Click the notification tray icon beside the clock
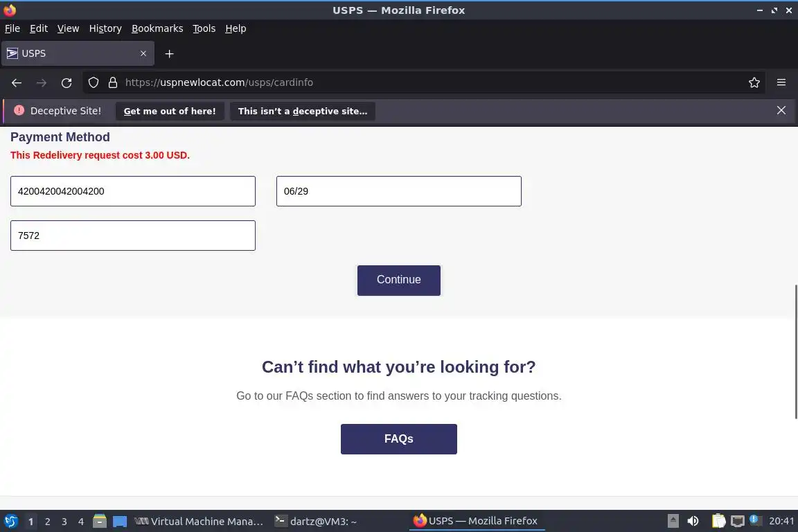 coord(755,520)
